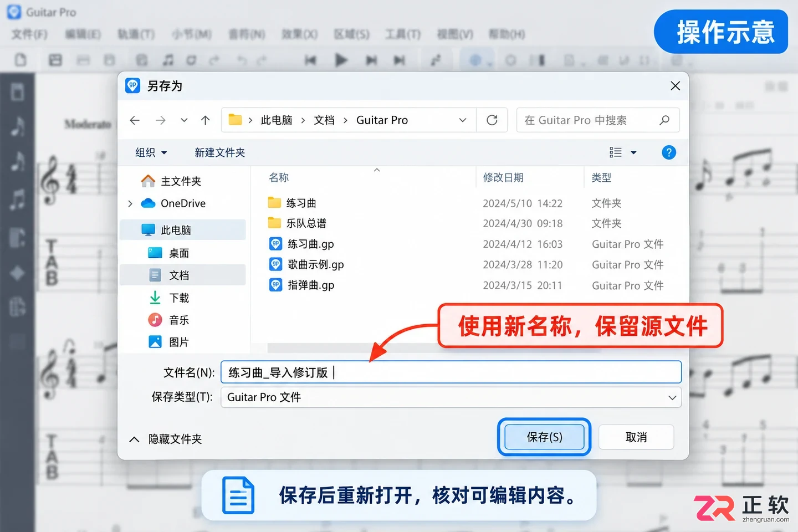Click 文档 in the address bar path
Viewport: 798px width, 532px height.
(324, 120)
